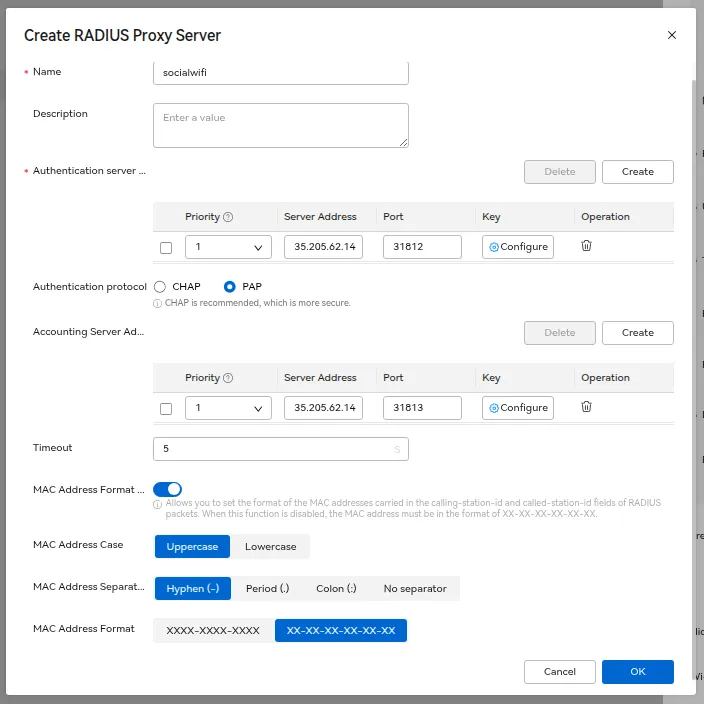
Task: Create a new authentication server entry
Action: [x=637, y=172]
